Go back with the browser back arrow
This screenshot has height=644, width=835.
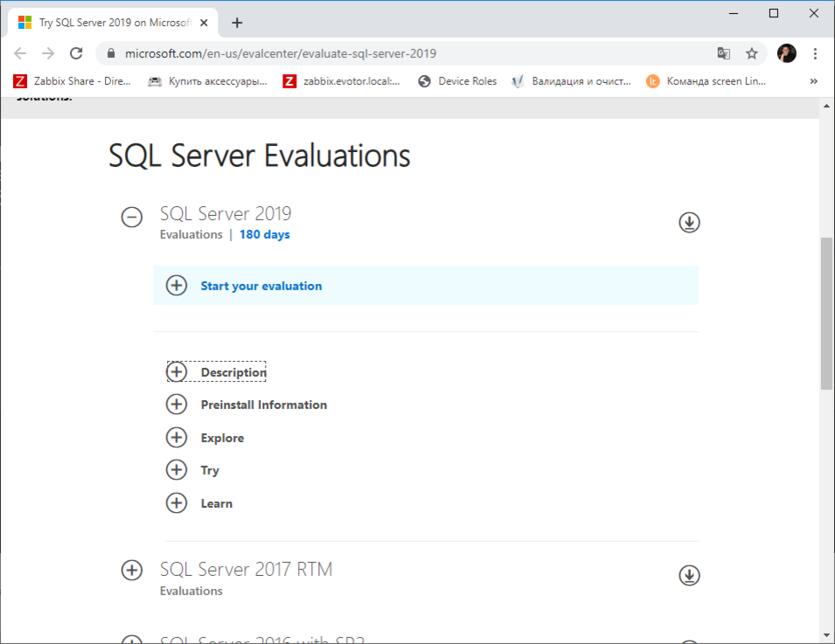[20, 53]
